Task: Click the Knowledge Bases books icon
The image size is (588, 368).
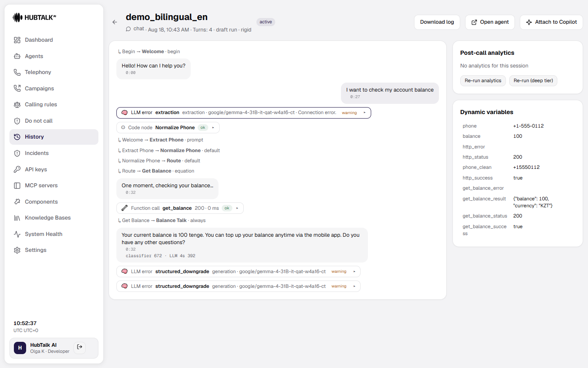Action: (17, 218)
